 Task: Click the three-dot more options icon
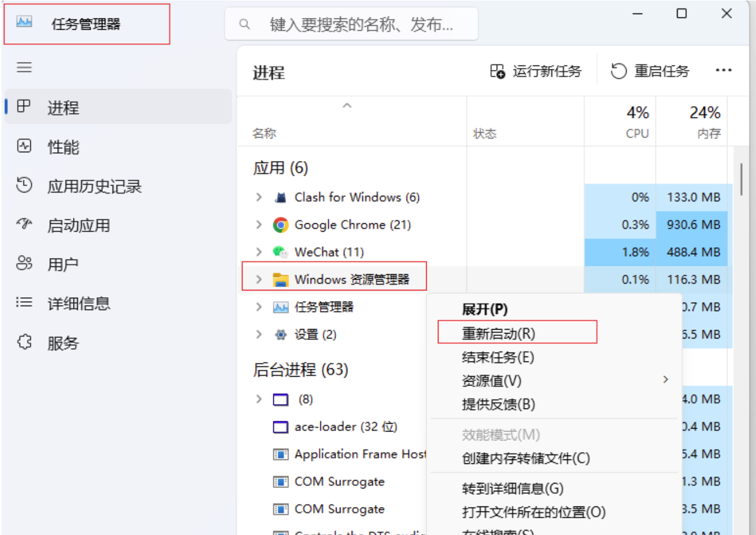point(723,71)
